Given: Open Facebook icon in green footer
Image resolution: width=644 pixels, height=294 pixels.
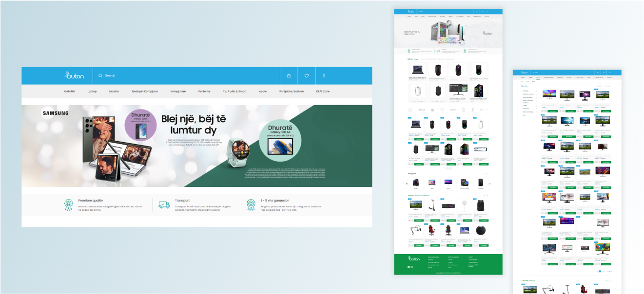Looking at the screenshot, I should (409, 267).
